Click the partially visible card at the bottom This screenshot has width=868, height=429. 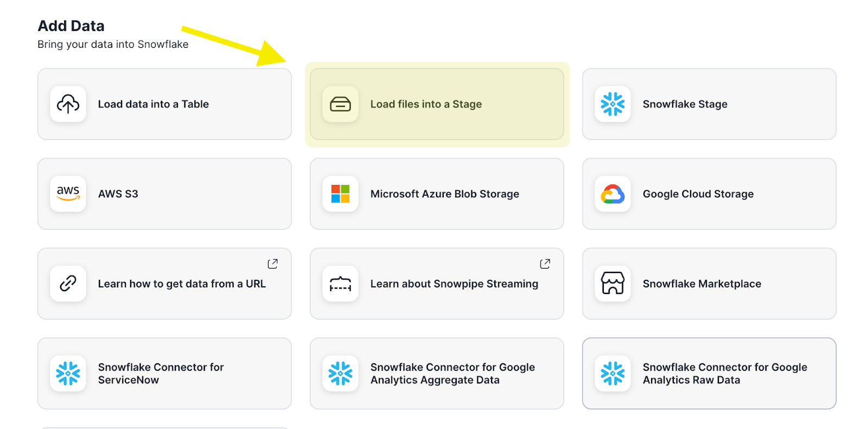click(x=164, y=427)
